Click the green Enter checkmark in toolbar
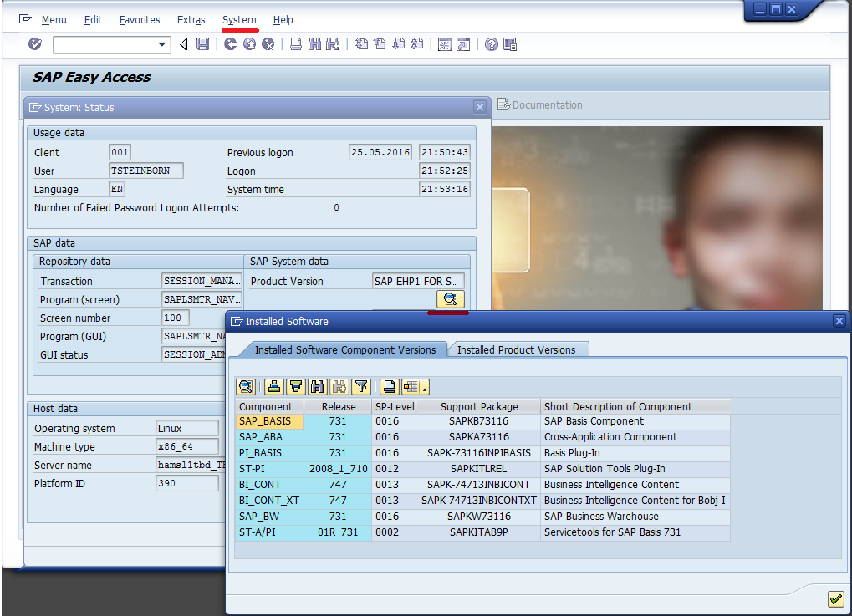The image size is (852, 616). (34, 44)
